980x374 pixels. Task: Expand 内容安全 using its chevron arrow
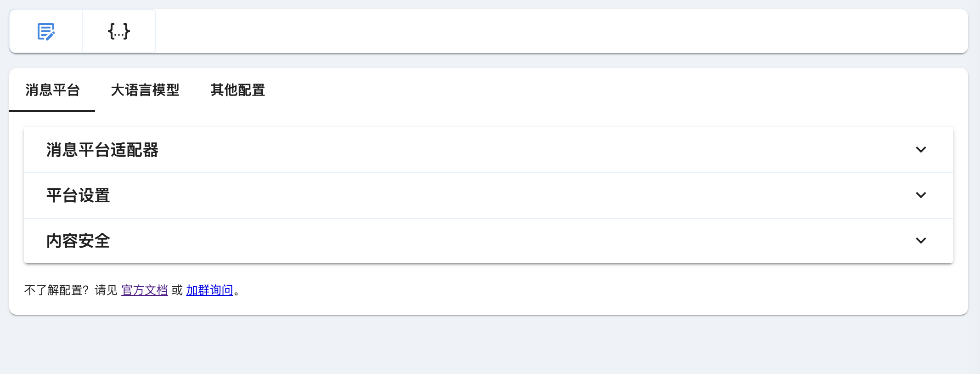tap(921, 241)
